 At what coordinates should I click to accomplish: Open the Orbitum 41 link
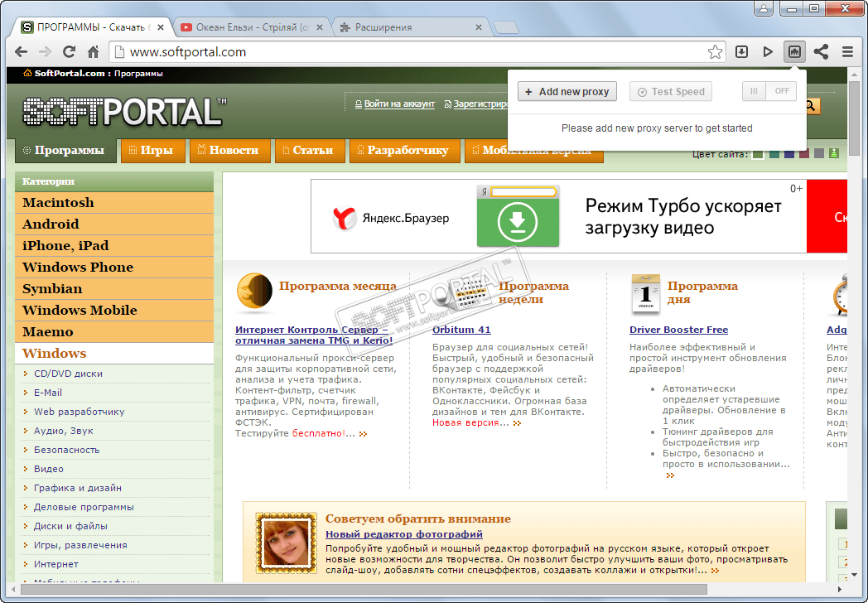tap(461, 330)
